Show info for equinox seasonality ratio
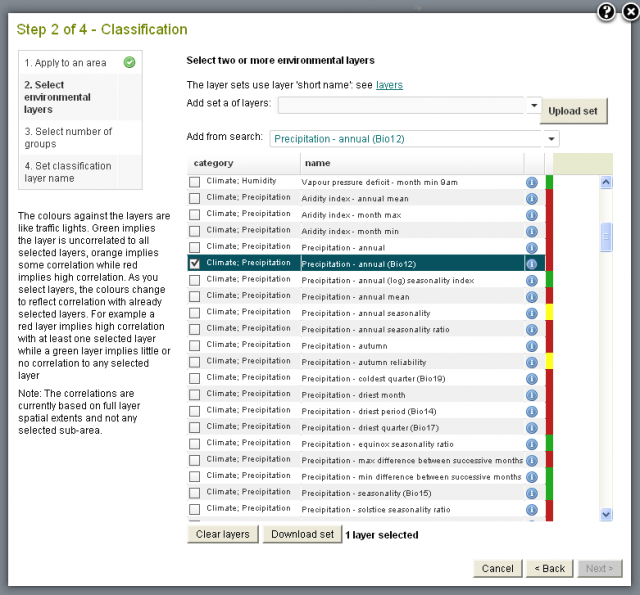Screen dimensions: 640x595 pos(531,444)
